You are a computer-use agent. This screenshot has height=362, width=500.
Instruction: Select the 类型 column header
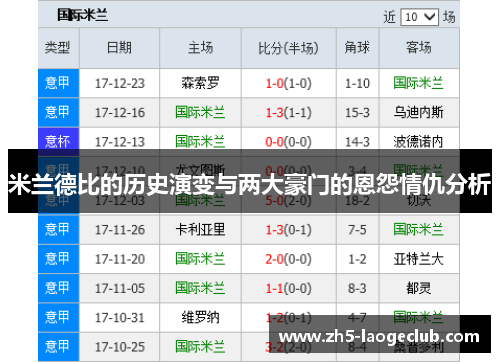(58, 48)
